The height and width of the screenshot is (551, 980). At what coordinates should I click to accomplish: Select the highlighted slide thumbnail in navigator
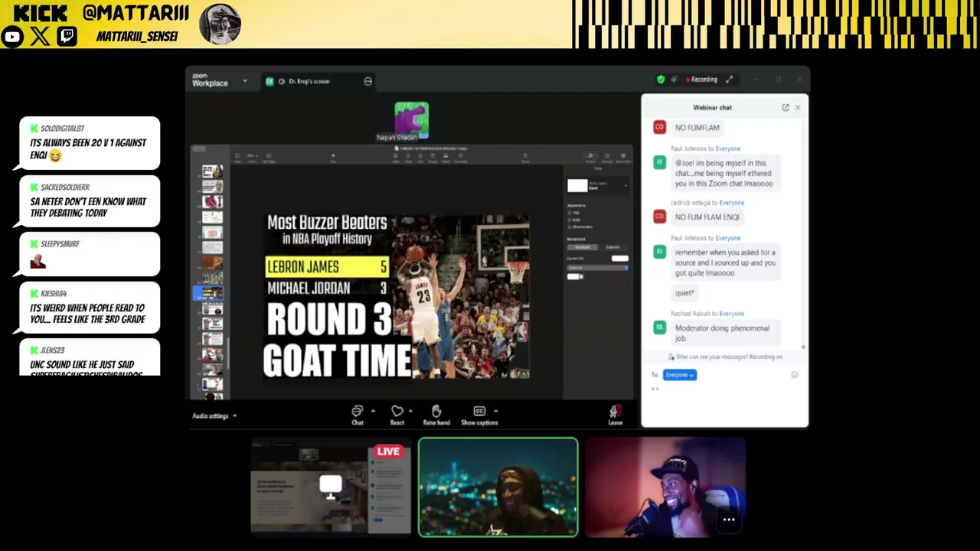pyautogui.click(x=212, y=293)
